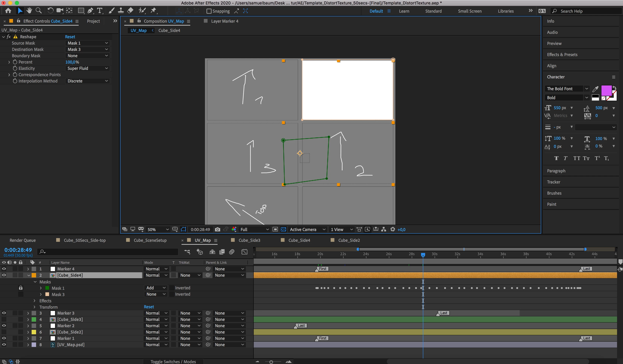Image resolution: width=623 pixels, height=364 pixels.
Task: Click Reset link for Reshape effect
Action: (70, 37)
